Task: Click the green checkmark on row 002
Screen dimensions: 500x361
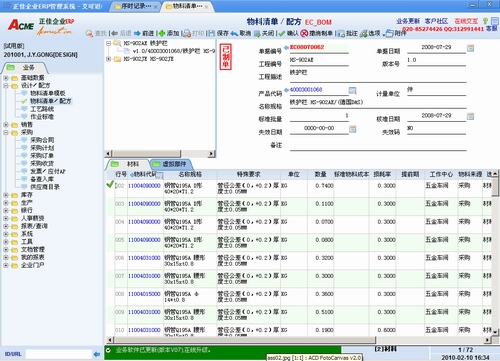Action: (110, 184)
